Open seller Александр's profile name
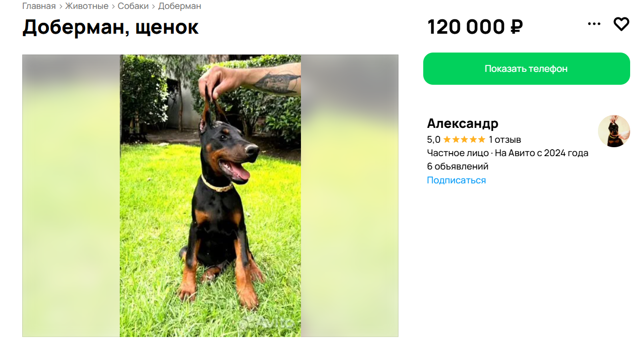Viewport: 644px width, 341px height. click(463, 123)
